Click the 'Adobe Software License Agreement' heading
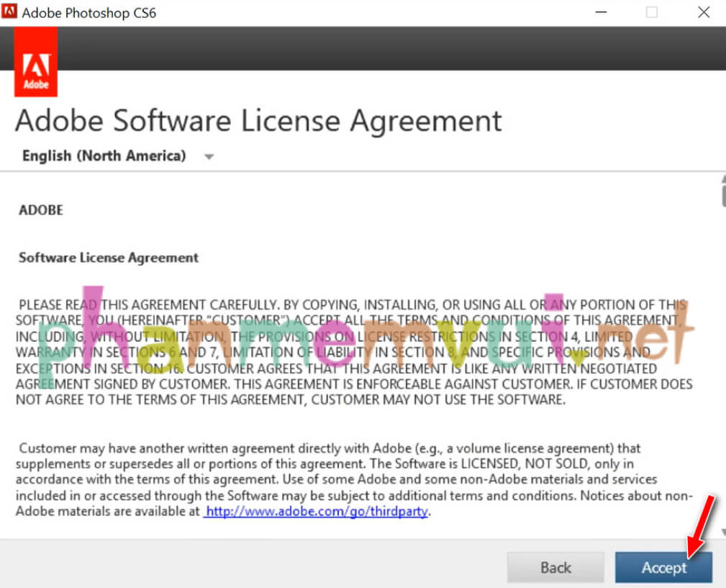726x588 pixels. click(258, 122)
